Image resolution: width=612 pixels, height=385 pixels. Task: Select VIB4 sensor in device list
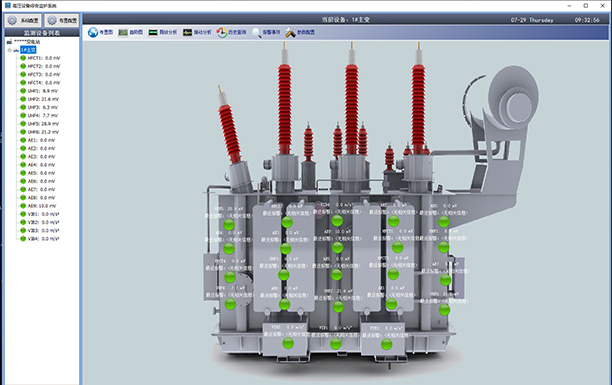43,239
